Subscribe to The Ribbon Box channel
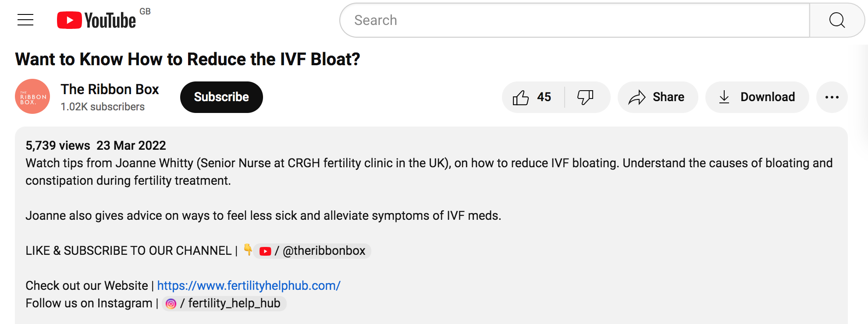Image resolution: width=868 pixels, height=324 pixels. (x=221, y=97)
